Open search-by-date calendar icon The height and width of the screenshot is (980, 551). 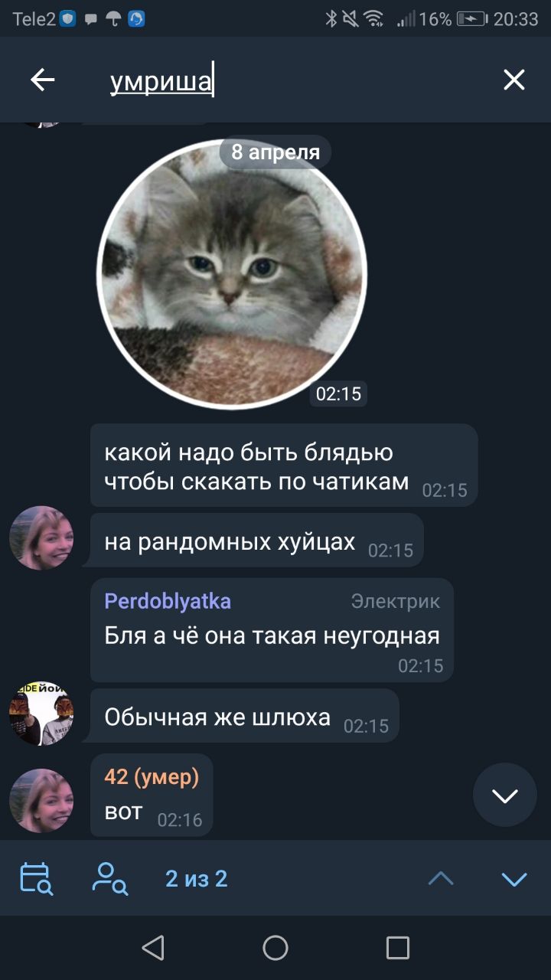tap(36, 879)
